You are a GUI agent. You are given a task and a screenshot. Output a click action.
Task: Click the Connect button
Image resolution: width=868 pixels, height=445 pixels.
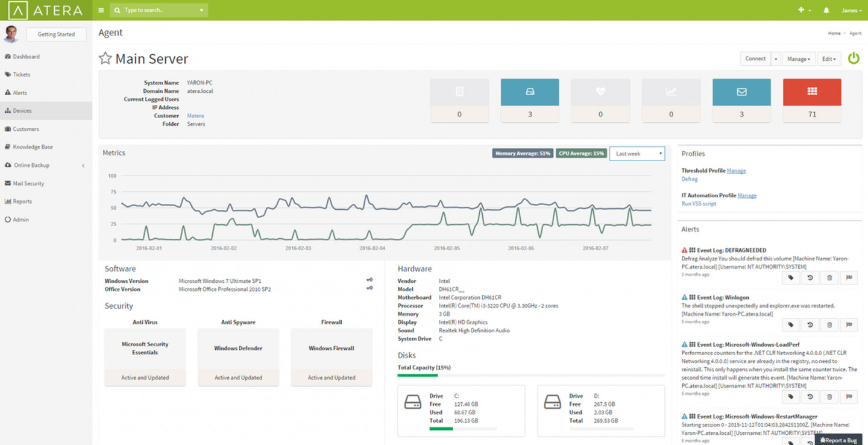[755, 58]
